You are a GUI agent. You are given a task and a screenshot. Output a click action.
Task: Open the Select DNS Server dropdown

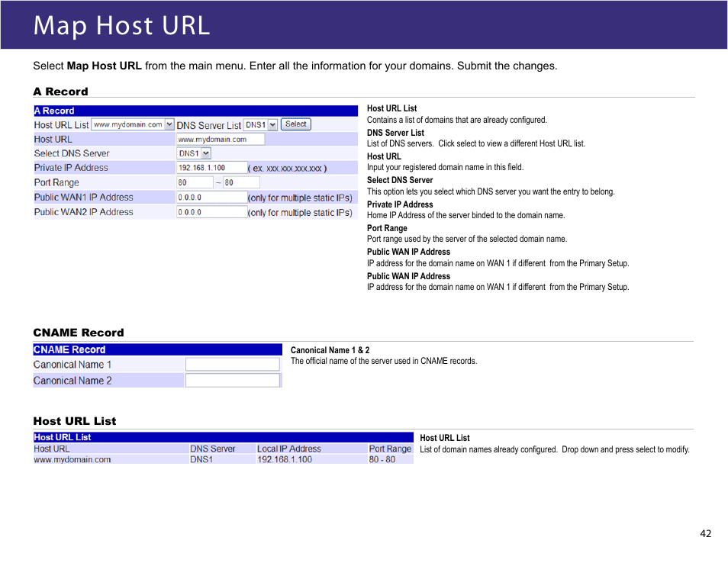pyautogui.click(x=194, y=153)
